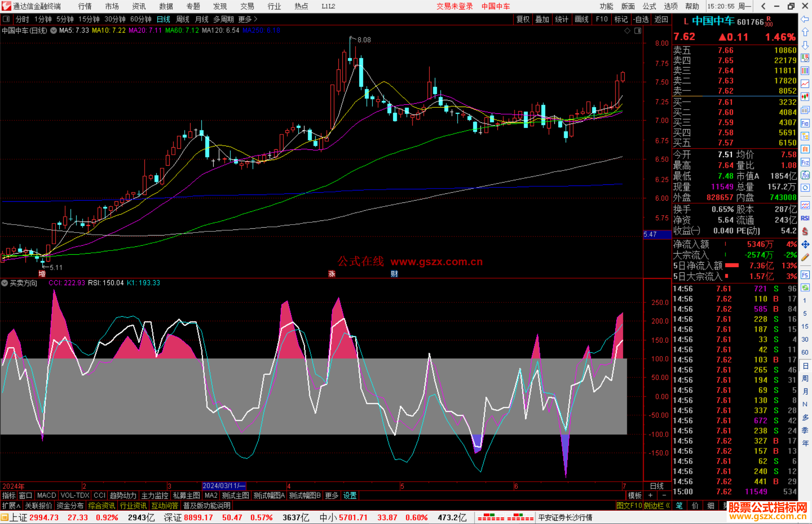
Task: Switch to the 周线 period tab
Action: (183, 19)
